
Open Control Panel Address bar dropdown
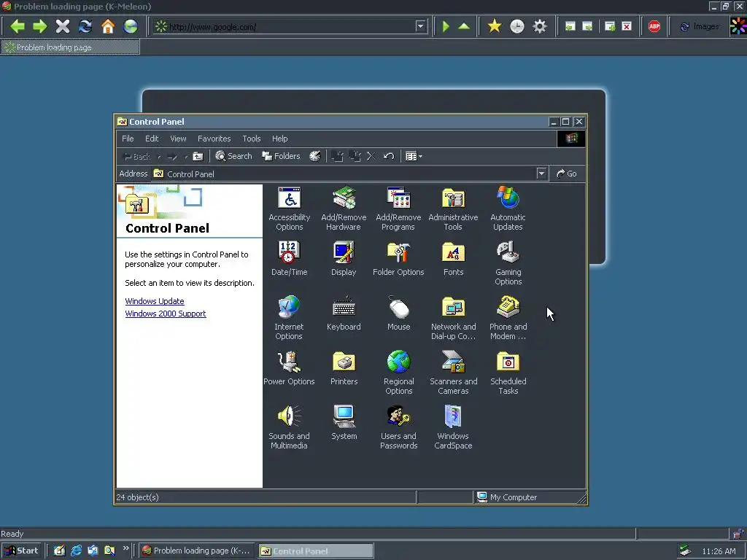[541, 174]
